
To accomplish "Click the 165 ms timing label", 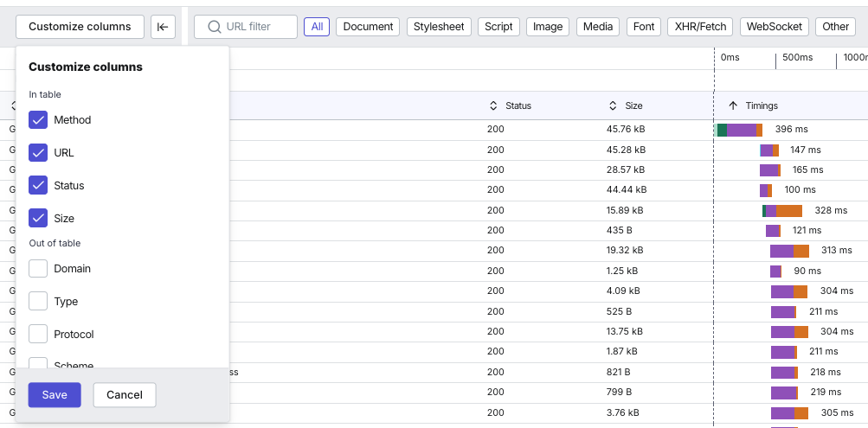I will pos(807,169).
